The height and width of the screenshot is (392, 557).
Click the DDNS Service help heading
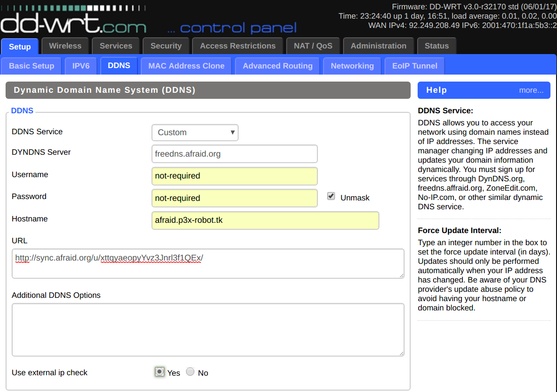click(446, 111)
